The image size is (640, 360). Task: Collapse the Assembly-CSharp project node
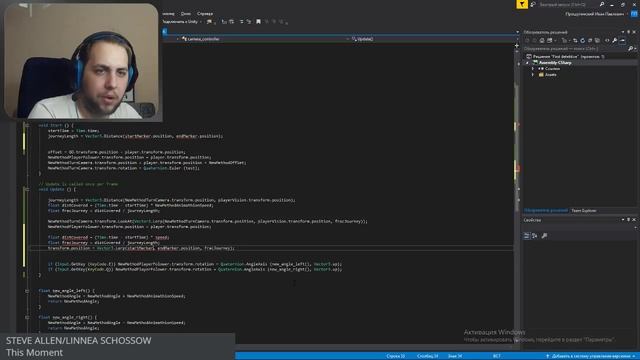527,62
